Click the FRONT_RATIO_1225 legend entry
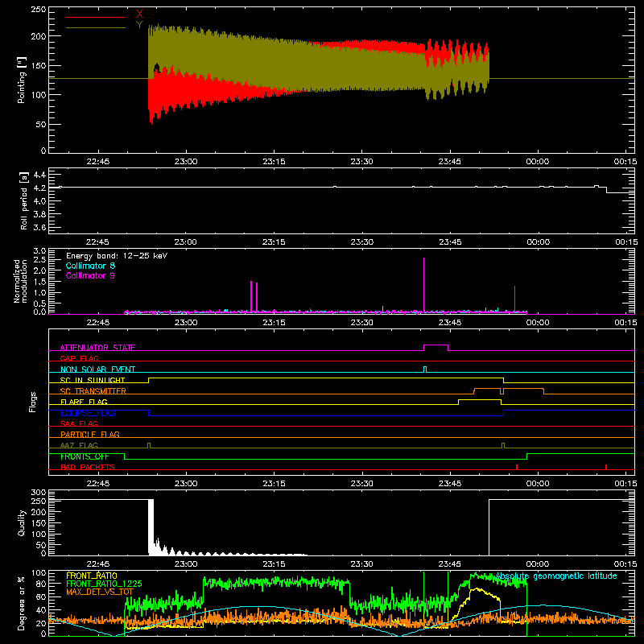 [x=105, y=584]
